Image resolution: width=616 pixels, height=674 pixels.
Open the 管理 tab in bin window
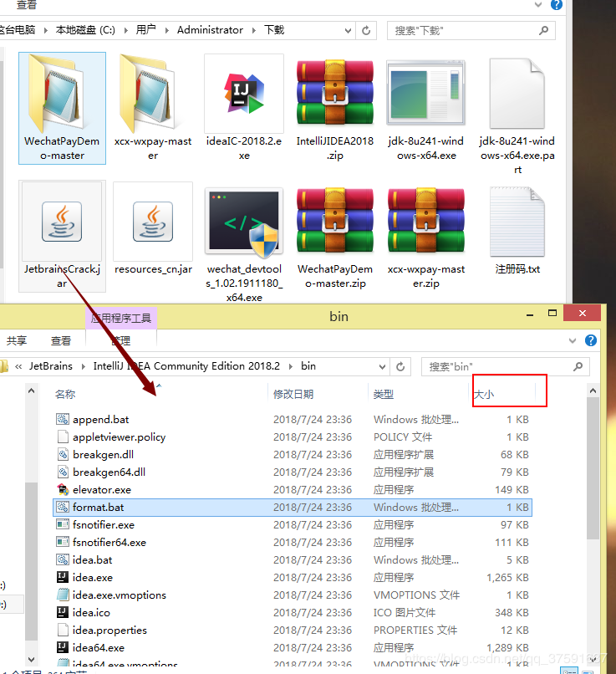pyautogui.click(x=121, y=340)
